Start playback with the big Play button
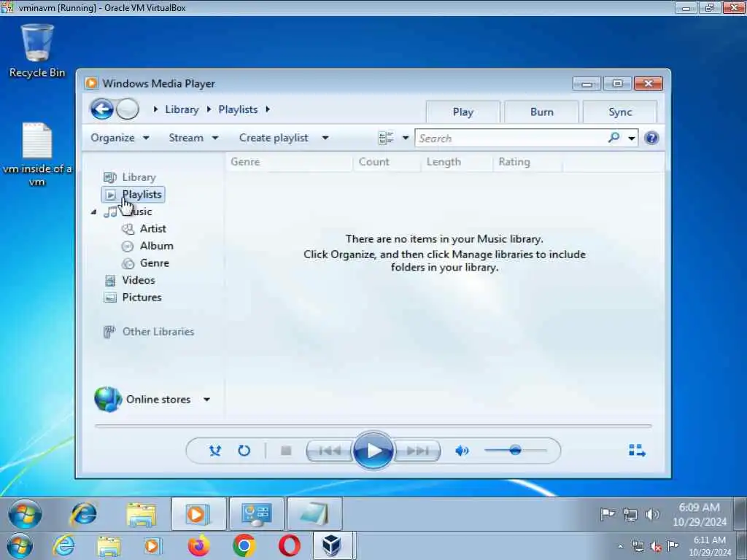 pyautogui.click(x=373, y=451)
